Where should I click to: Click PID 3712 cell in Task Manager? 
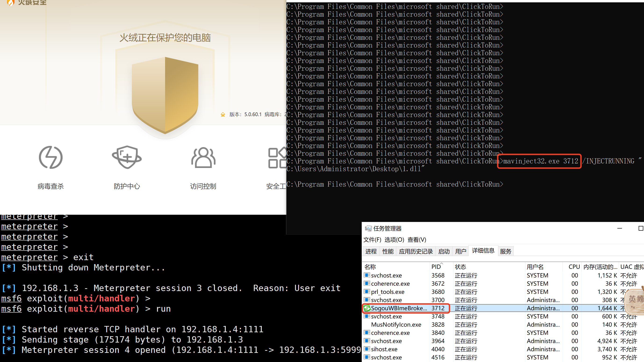[x=438, y=308]
